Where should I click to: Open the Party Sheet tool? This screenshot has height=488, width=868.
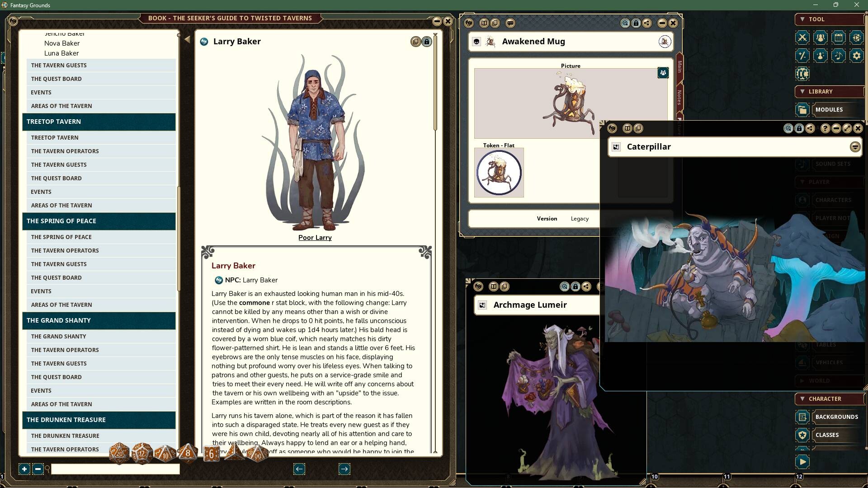tap(821, 38)
